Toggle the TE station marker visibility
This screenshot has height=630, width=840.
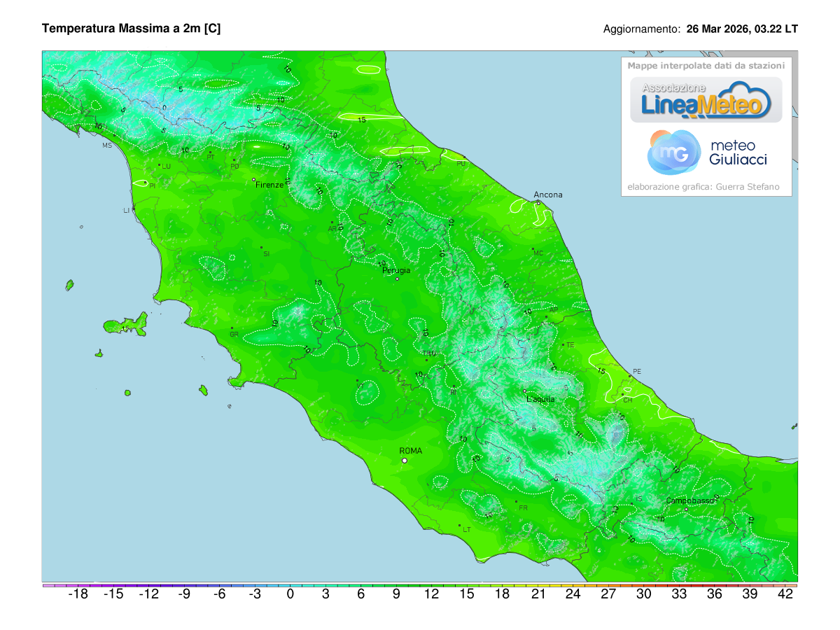pyautogui.click(x=563, y=344)
